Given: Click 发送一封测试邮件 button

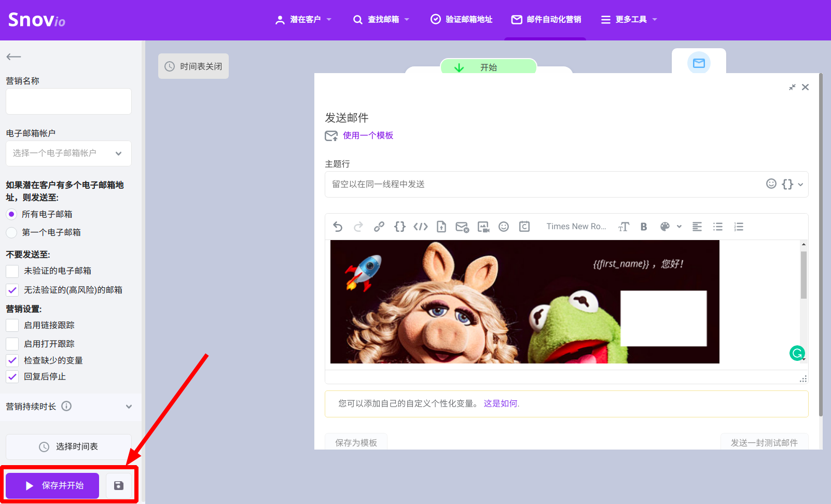Looking at the screenshot, I should click(764, 442).
